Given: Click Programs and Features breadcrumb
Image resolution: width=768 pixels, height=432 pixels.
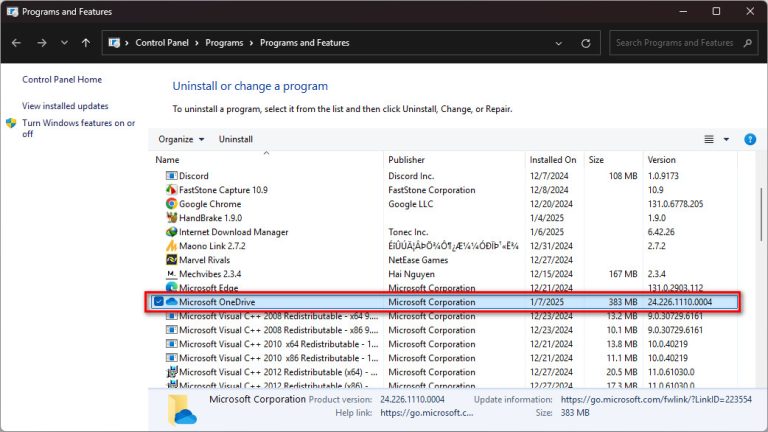Looking at the screenshot, I should point(305,43).
